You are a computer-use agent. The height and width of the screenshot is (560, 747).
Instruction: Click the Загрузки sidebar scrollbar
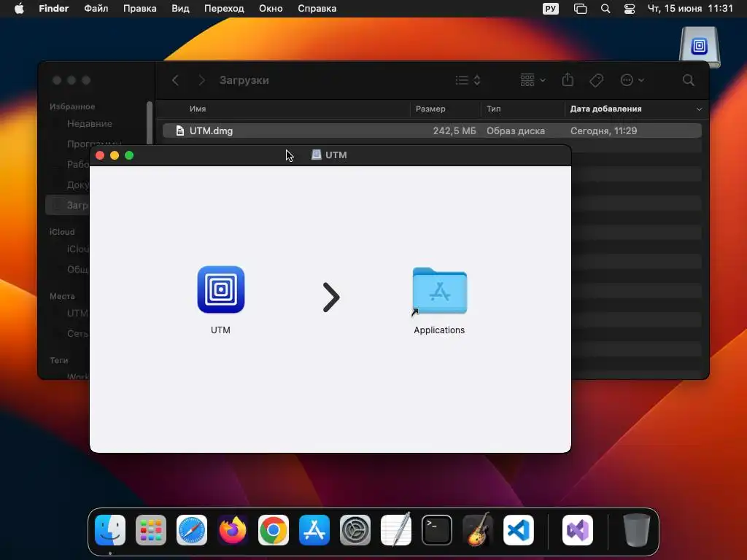150,122
